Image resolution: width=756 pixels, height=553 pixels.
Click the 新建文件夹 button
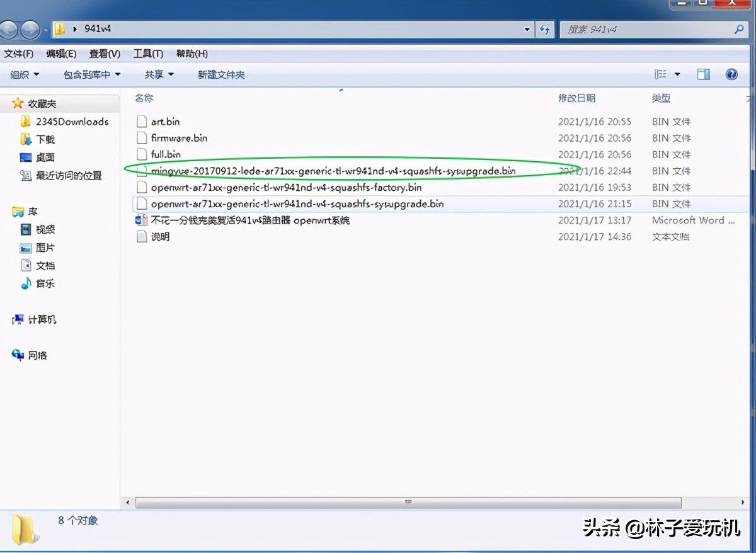point(221,74)
